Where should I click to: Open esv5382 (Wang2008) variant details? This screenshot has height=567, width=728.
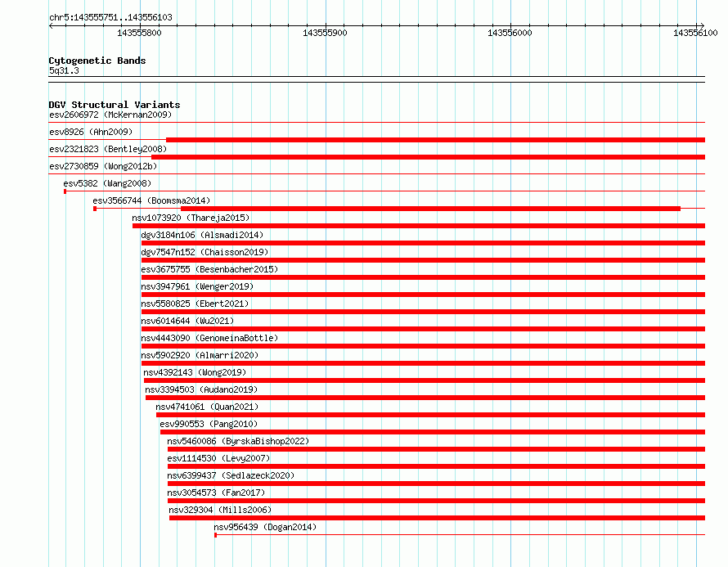(107, 183)
